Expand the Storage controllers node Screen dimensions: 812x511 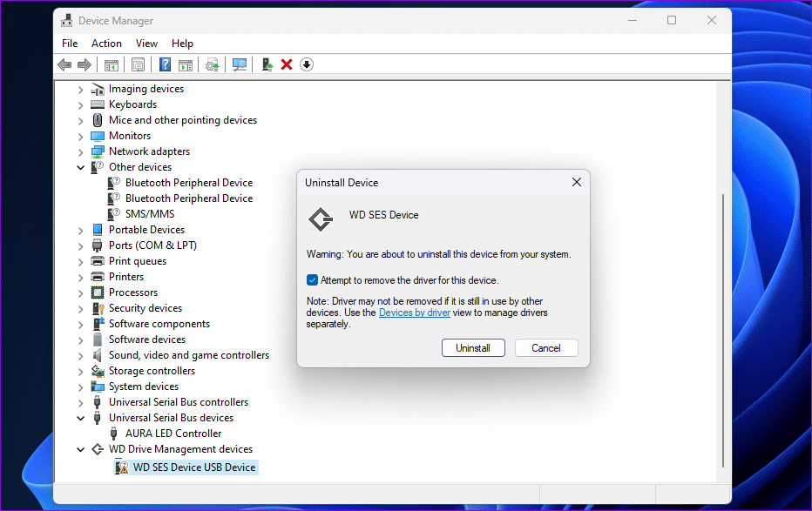[x=80, y=372]
